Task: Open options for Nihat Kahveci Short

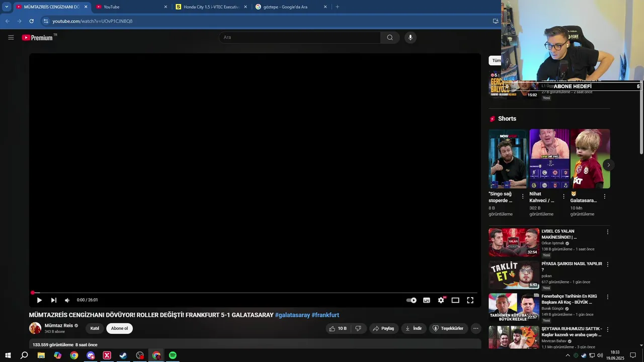Action: 563,197
